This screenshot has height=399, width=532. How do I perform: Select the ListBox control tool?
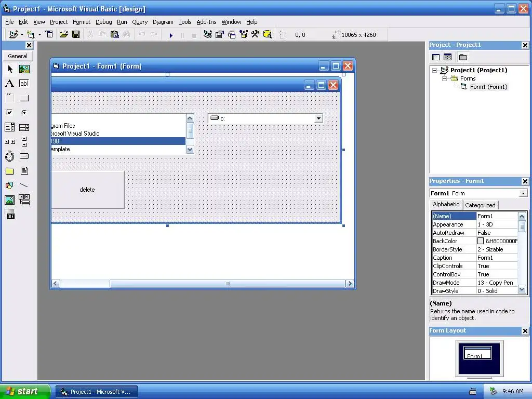point(24,127)
